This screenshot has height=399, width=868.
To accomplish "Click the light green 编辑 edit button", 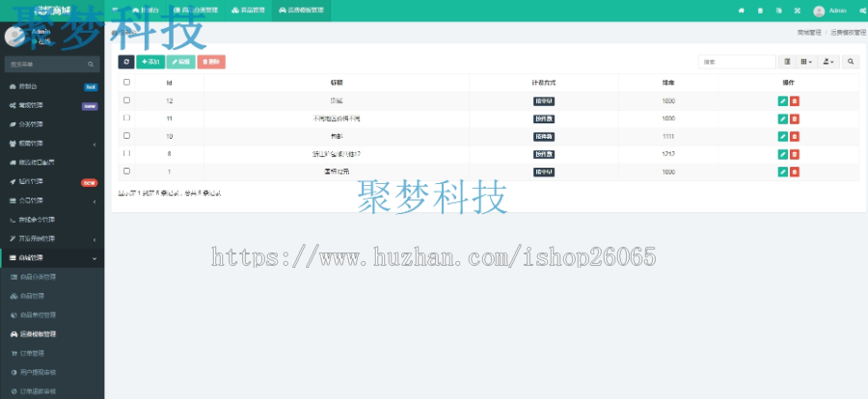I will pyautogui.click(x=181, y=62).
